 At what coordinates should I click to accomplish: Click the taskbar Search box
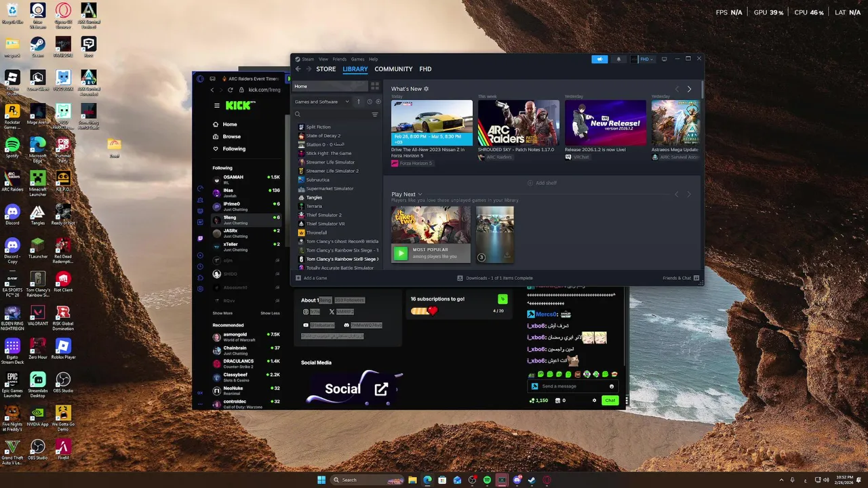367,480
